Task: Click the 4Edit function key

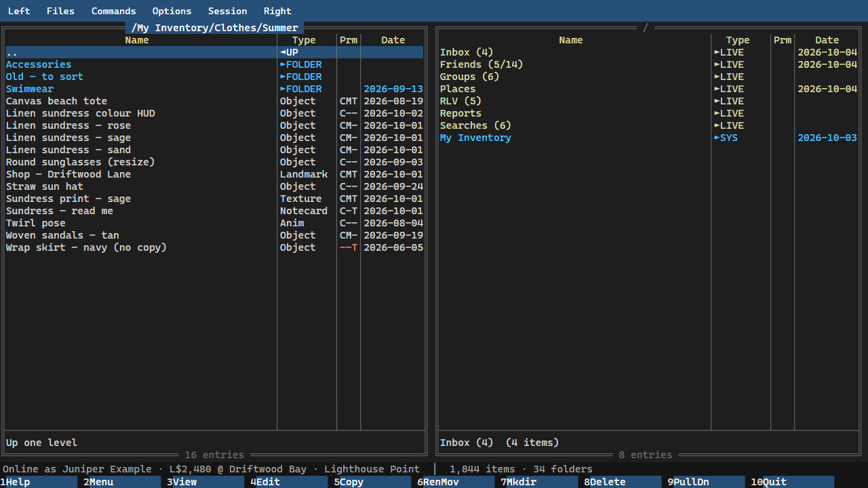Action: tap(289, 482)
